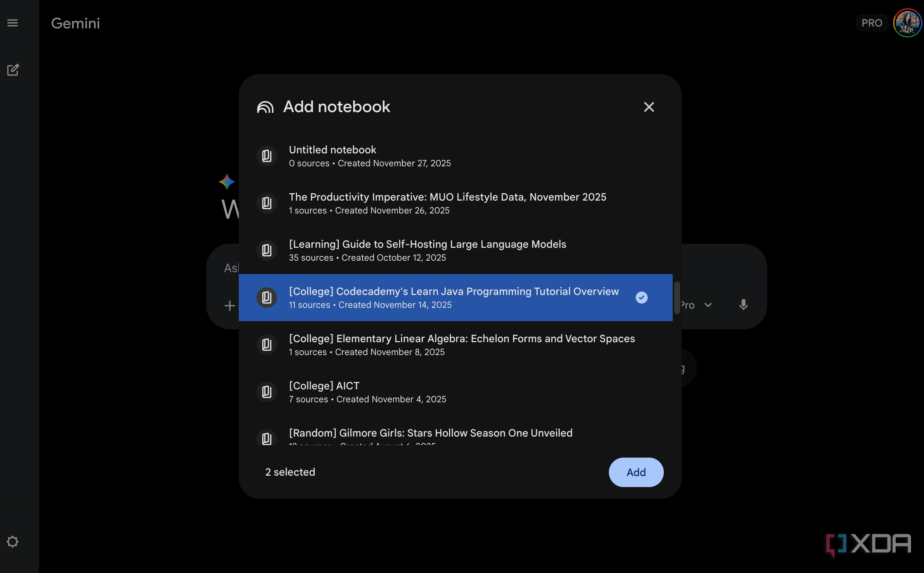Screen dimensions: 924x573
Task: Uncheck the Codecademy Java notebook checkmark
Action: (642, 298)
